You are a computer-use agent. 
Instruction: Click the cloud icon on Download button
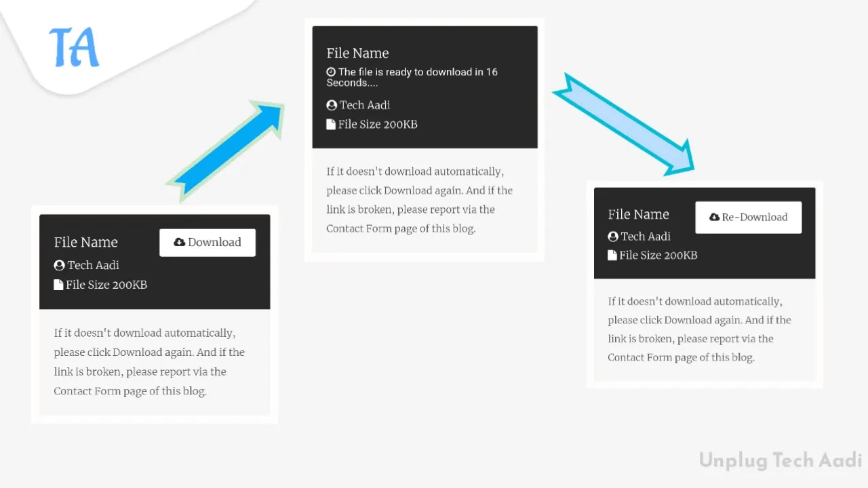click(x=180, y=242)
